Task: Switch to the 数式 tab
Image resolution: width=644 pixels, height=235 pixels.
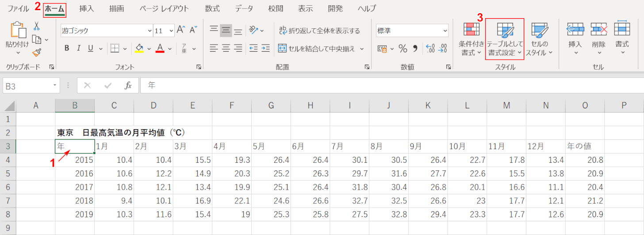Action: [212, 8]
